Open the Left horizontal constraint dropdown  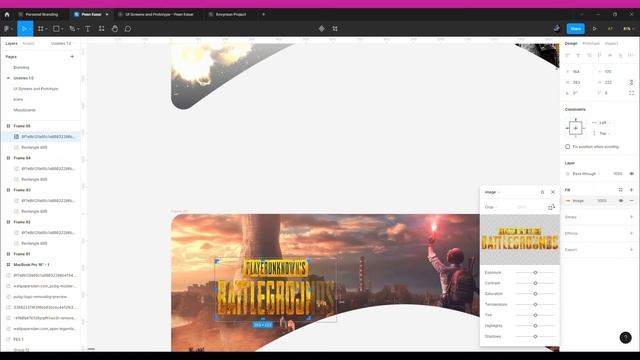[x=604, y=122]
